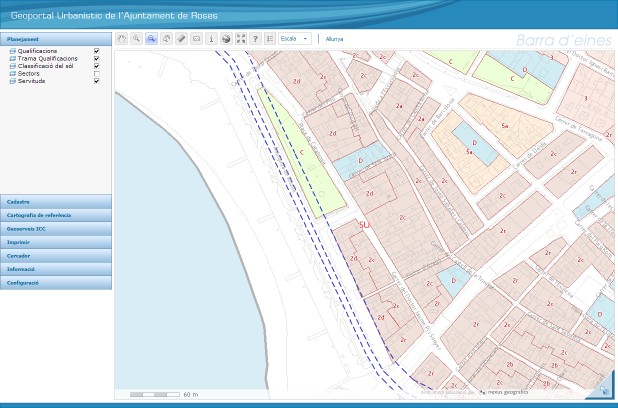Activate the zoom in magnifier tool

click(136, 38)
